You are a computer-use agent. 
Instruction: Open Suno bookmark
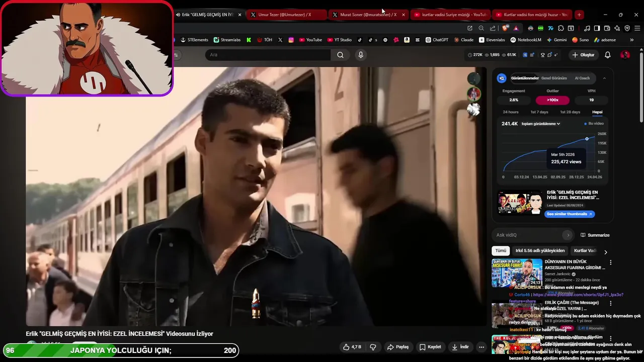pos(580,40)
